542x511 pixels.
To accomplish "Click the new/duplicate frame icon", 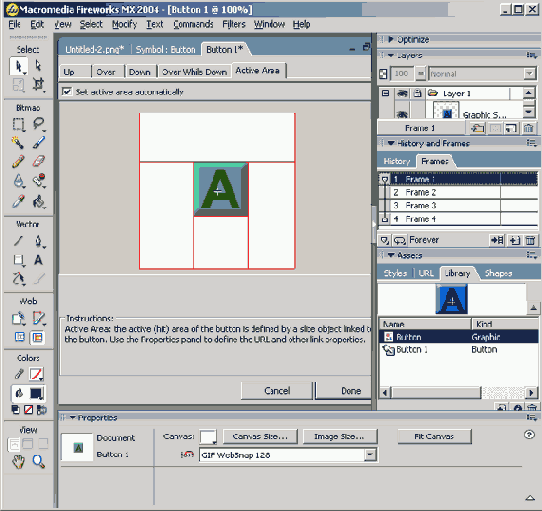I will [x=515, y=240].
